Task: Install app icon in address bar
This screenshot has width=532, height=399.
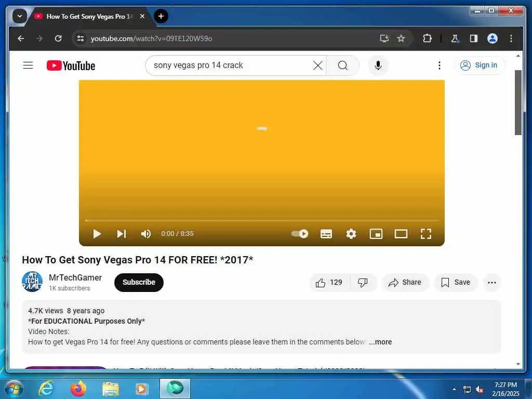Action: [x=384, y=38]
